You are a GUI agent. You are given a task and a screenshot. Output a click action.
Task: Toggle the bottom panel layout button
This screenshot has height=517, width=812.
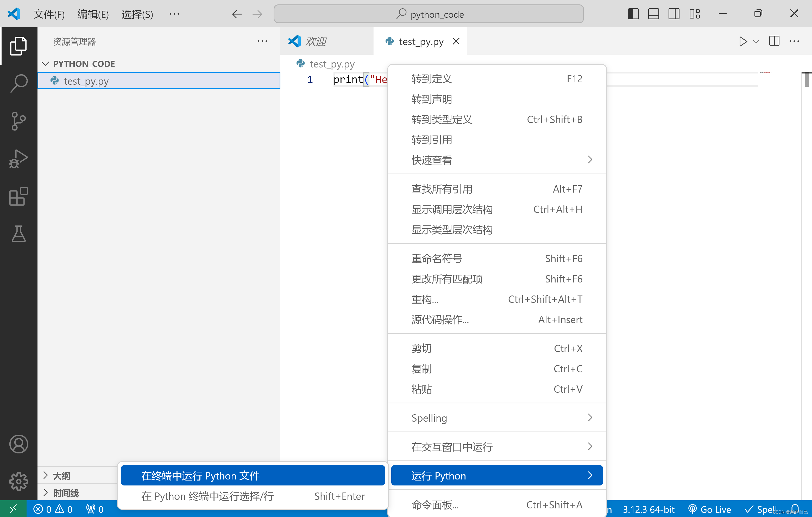653,14
